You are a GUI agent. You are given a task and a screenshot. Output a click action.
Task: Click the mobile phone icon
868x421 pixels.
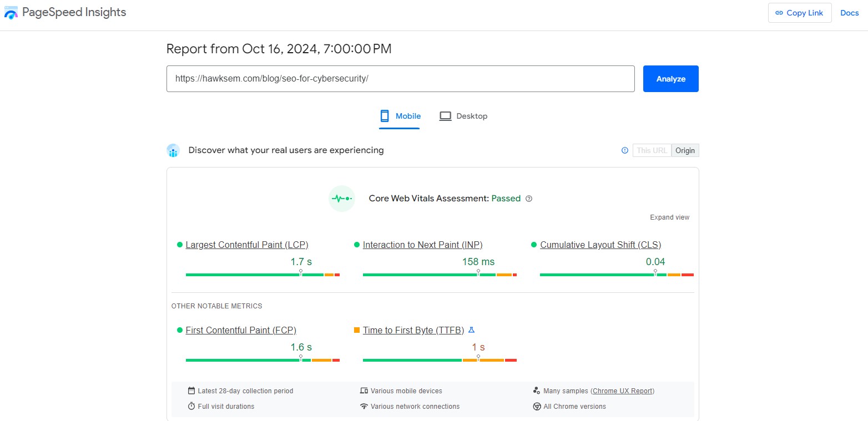[x=385, y=116]
